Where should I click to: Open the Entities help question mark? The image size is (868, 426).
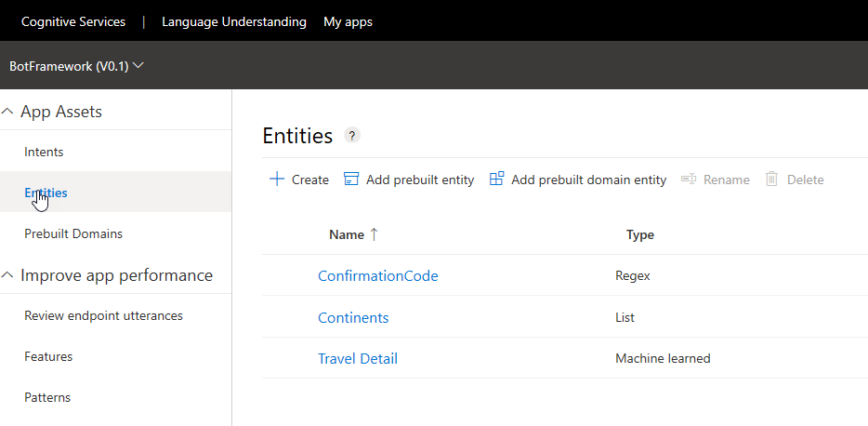(352, 135)
